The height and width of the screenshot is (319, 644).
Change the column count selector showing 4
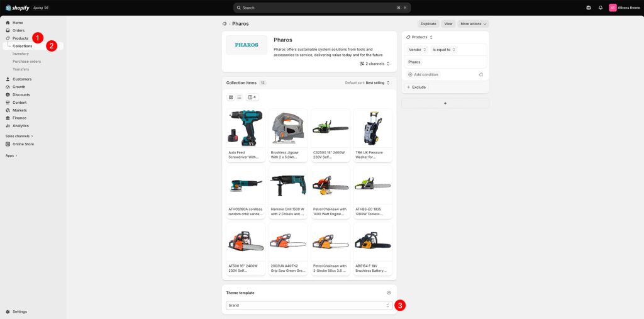252,98
